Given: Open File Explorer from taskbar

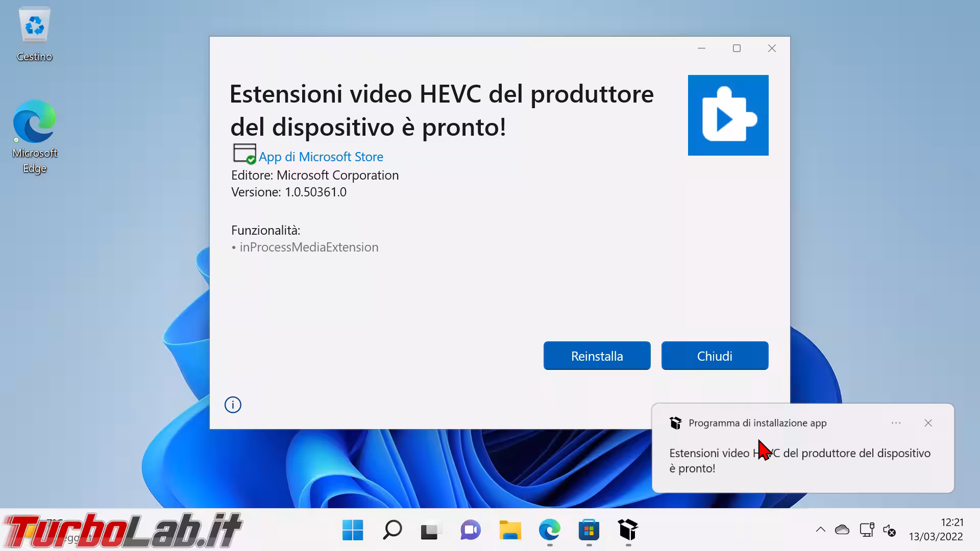Looking at the screenshot, I should [x=510, y=530].
